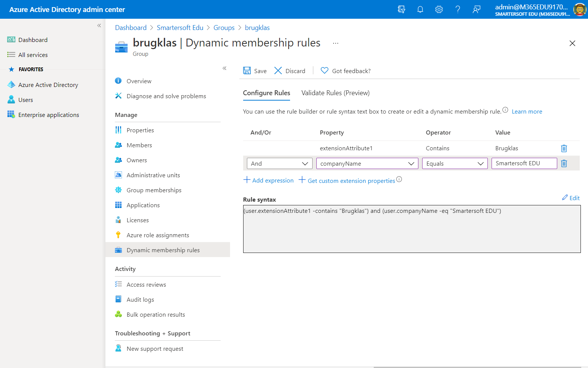588x368 pixels.
Task: Open the And/Or operator dropdown
Action: pyautogui.click(x=279, y=163)
